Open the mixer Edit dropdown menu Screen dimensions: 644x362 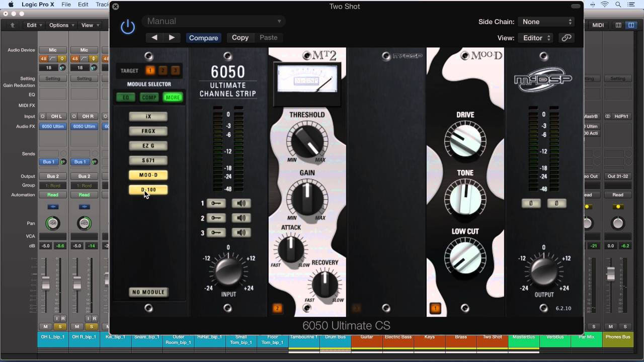point(34,25)
